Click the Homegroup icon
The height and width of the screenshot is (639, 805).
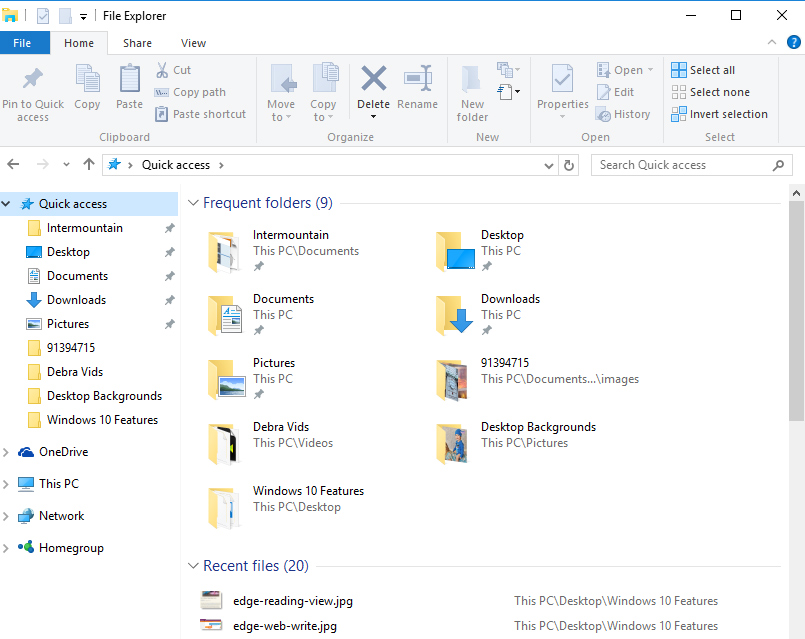click(26, 547)
